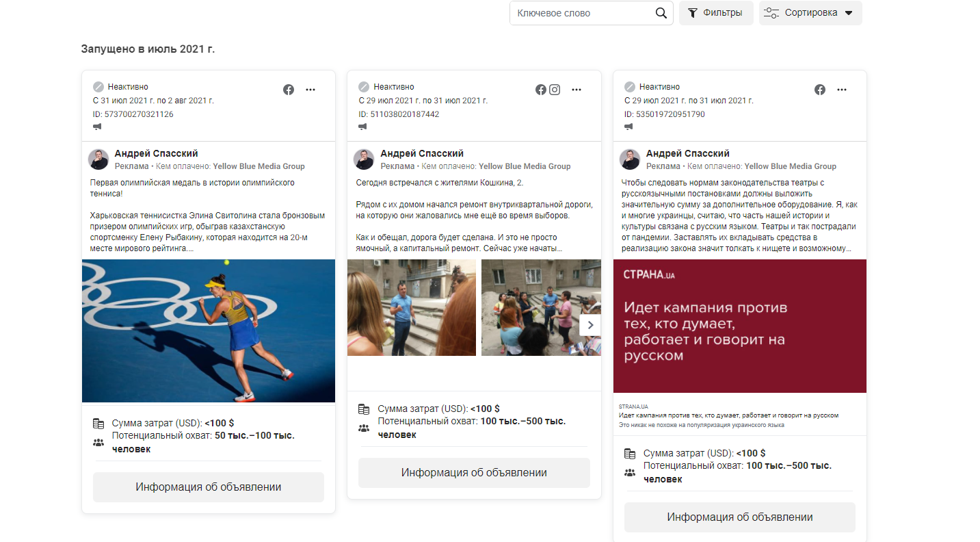Click the Strana.ua article headline link
The width and height of the screenshot is (980, 542).
pyautogui.click(x=728, y=415)
